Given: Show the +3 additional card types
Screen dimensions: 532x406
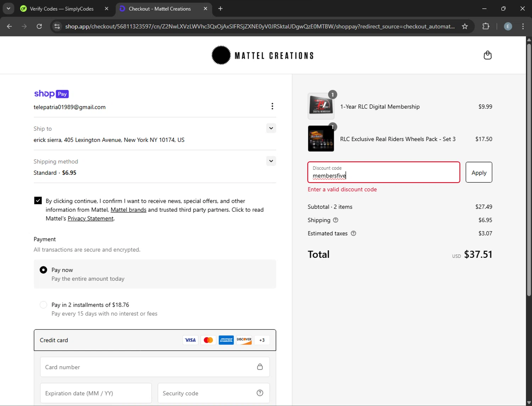Looking at the screenshot, I should click(262, 340).
